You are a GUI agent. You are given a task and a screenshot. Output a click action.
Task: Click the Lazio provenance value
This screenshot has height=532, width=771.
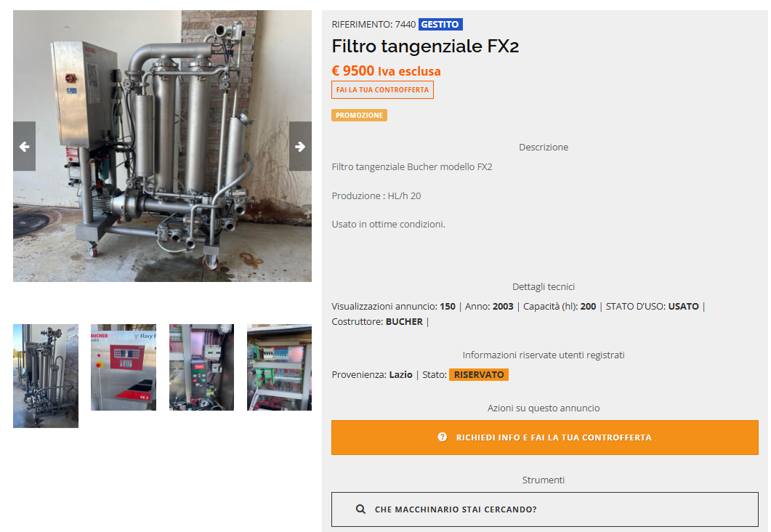click(400, 375)
